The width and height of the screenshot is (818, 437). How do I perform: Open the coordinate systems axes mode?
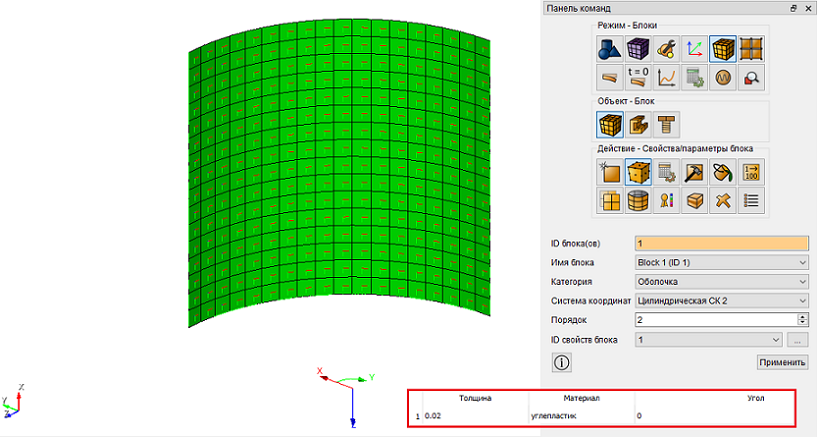[694, 50]
